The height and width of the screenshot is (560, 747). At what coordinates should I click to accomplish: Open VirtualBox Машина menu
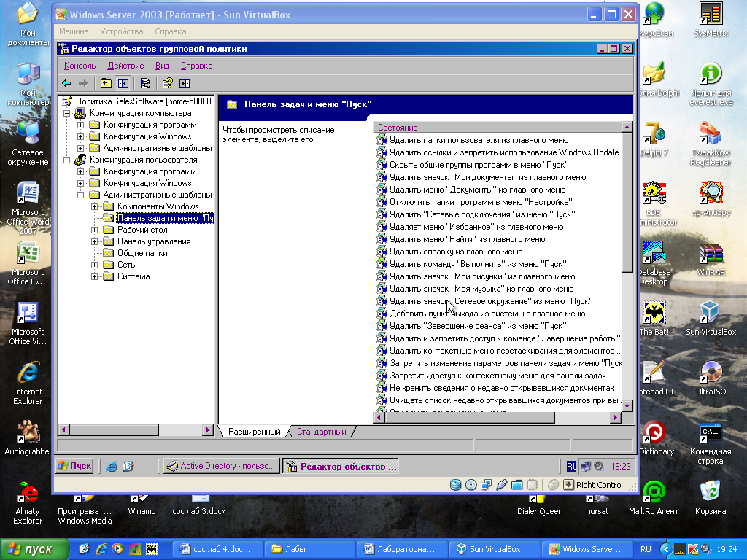click(x=74, y=31)
